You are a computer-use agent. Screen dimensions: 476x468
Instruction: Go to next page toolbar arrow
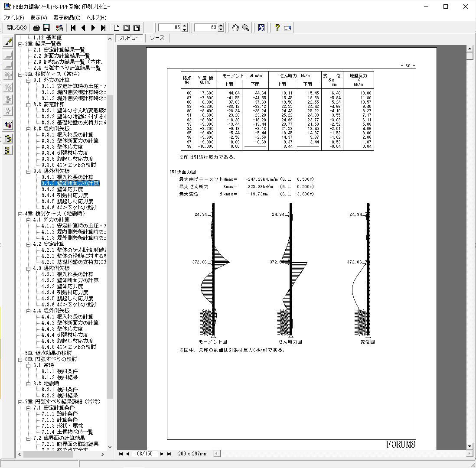[x=93, y=28]
